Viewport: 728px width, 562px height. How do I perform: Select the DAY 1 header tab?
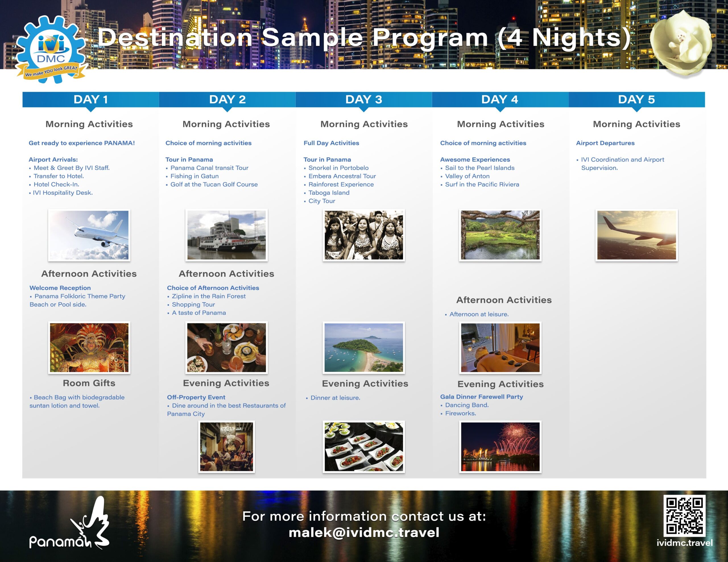[90, 99]
